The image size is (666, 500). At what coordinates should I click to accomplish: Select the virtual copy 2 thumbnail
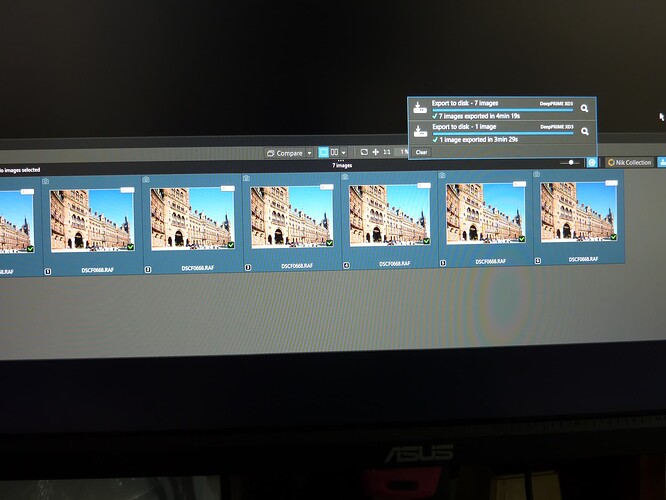(192, 218)
